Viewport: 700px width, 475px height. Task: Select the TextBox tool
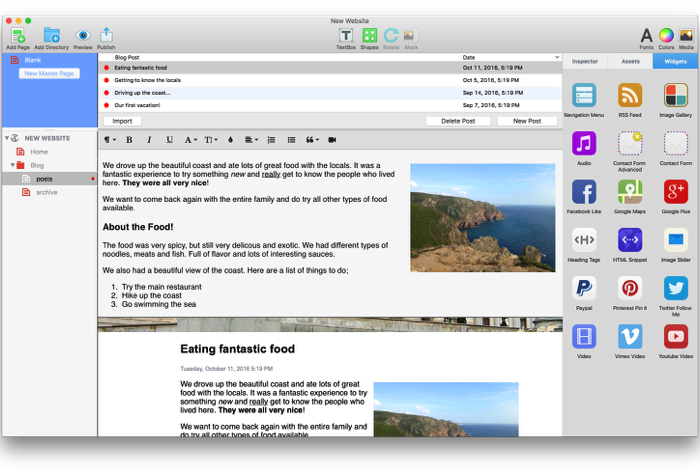coord(346,36)
